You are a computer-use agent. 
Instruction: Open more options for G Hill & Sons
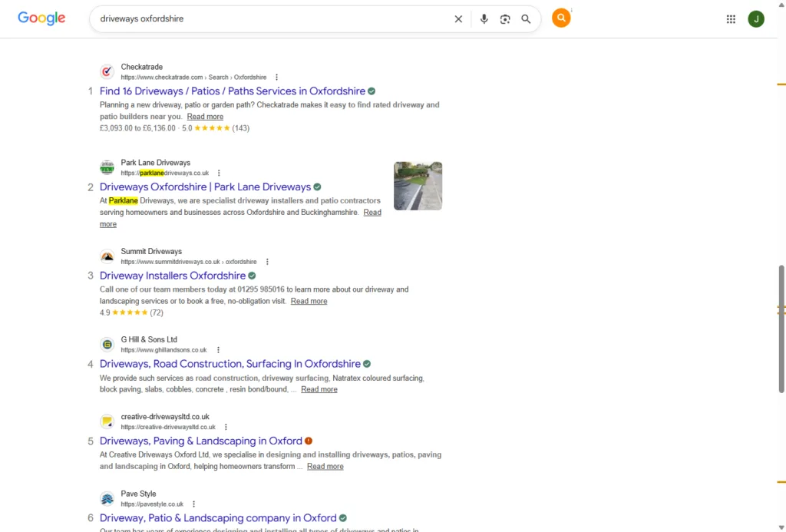218,350
